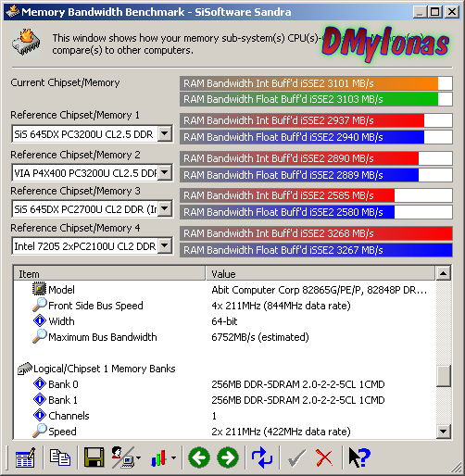Click the list scrollbar thumb
Screen dimensions: 465x476
[x=444, y=376]
